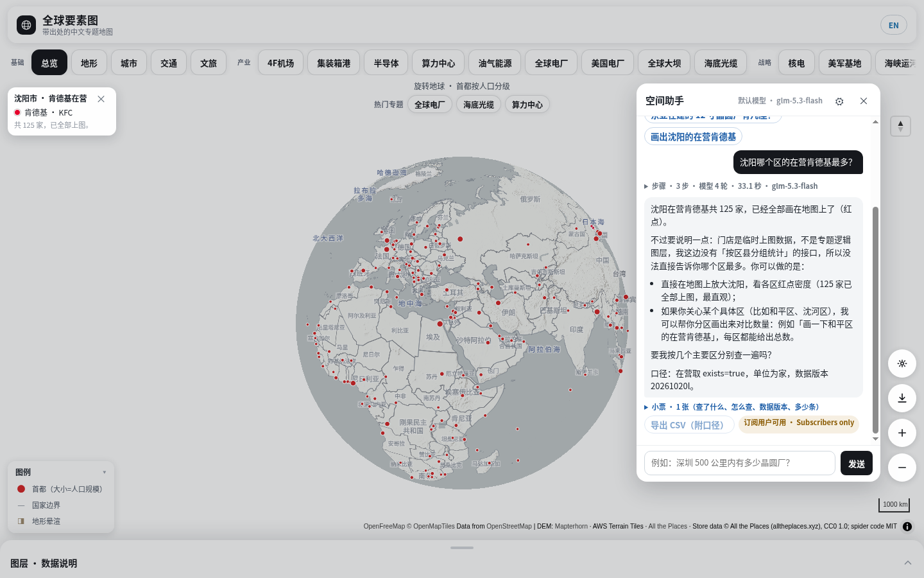Viewport: 924px width, 578px height.
Task: Click the 海底光缆 hot topic chip
Action: pos(479,105)
